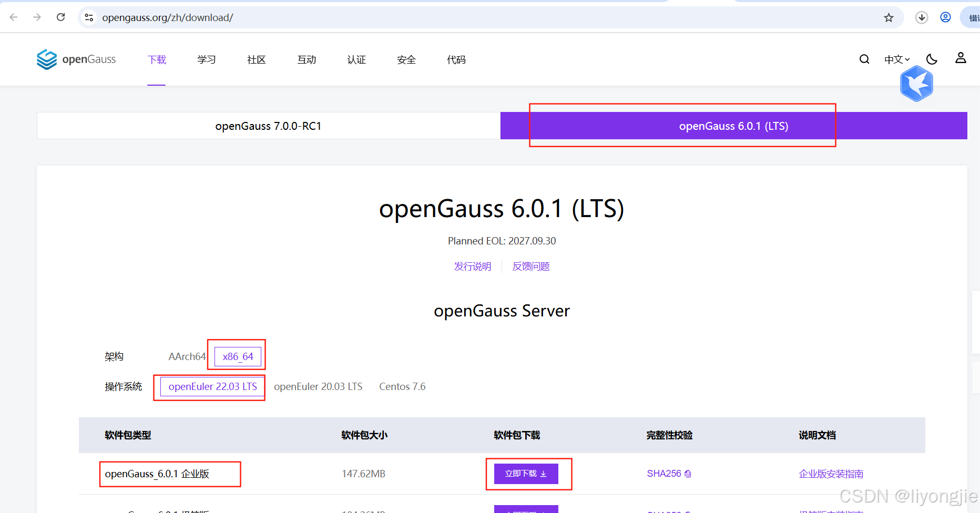Select x86_64 architecture
The height and width of the screenshot is (513, 980).
click(x=238, y=356)
